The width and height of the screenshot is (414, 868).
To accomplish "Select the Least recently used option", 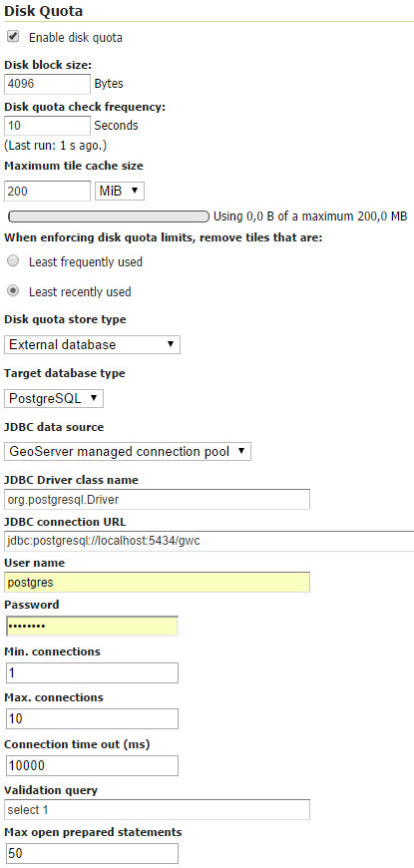I will tap(14, 290).
